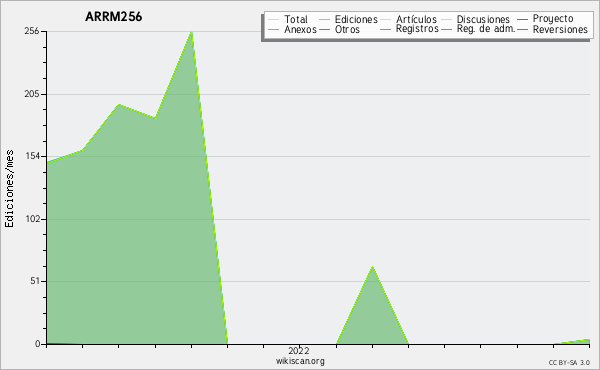Select the Ediciones legend label

click(x=356, y=19)
